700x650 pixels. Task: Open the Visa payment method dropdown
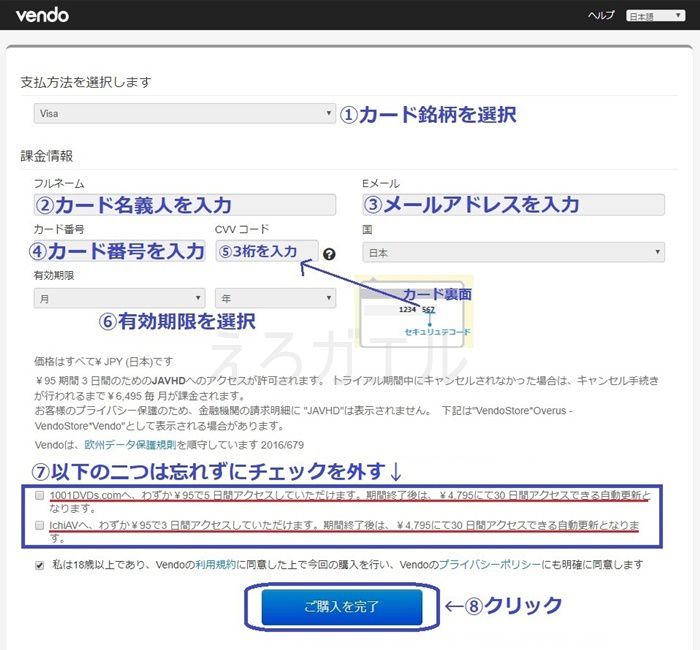(184, 113)
